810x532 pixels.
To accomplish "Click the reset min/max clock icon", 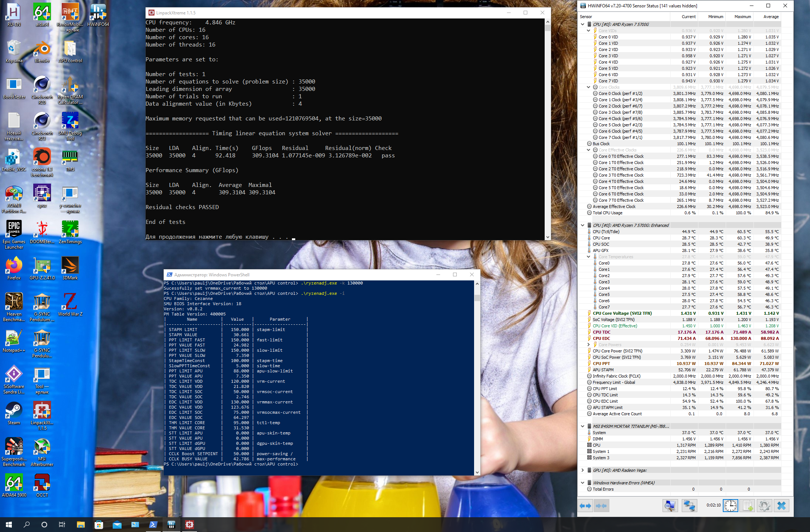I will 730,506.
